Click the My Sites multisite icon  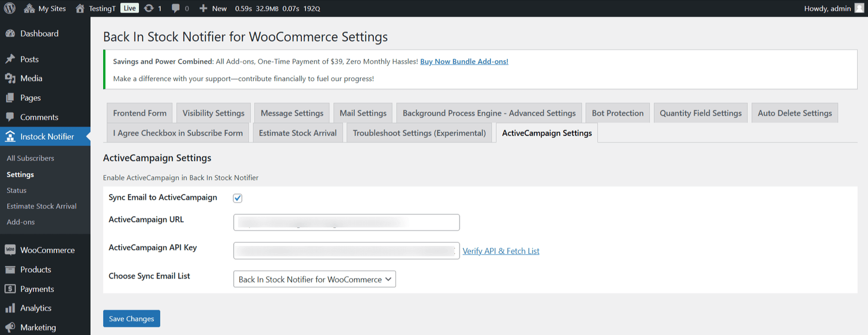tap(29, 8)
